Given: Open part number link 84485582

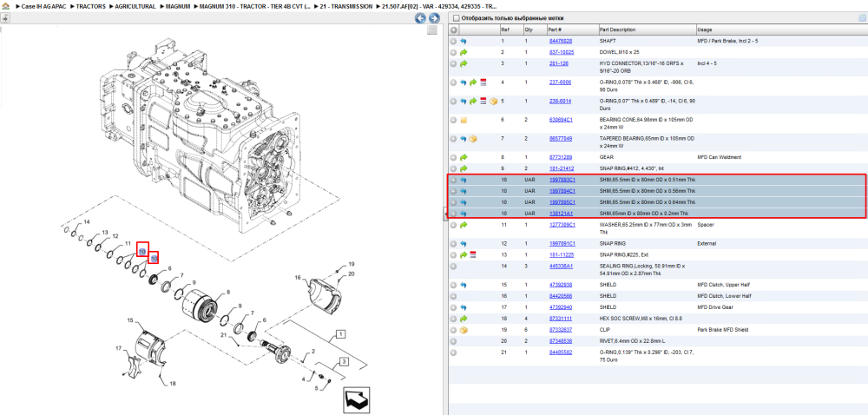Looking at the screenshot, I should coord(560,352).
